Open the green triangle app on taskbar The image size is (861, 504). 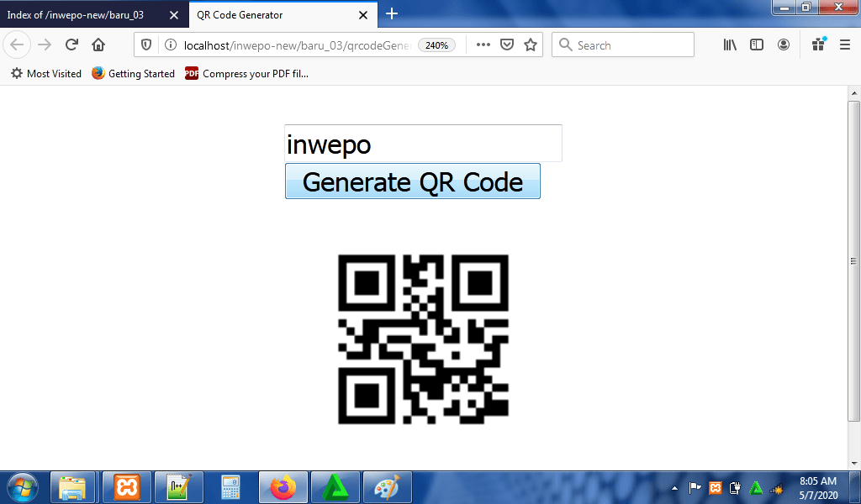(335, 487)
